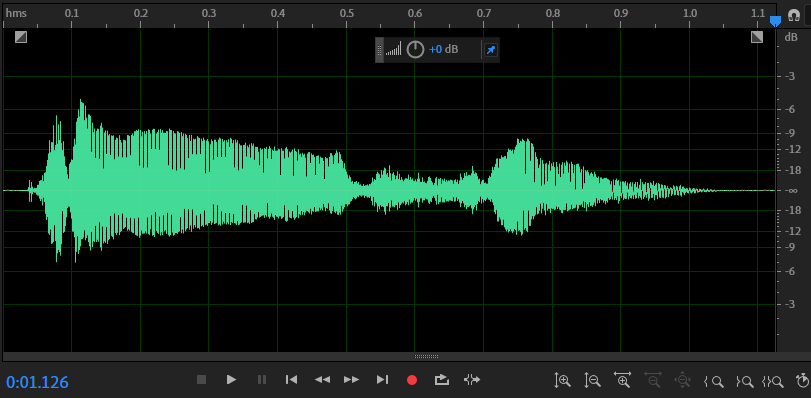
Task: Toggle the HUD pin button
Action: tap(490, 50)
